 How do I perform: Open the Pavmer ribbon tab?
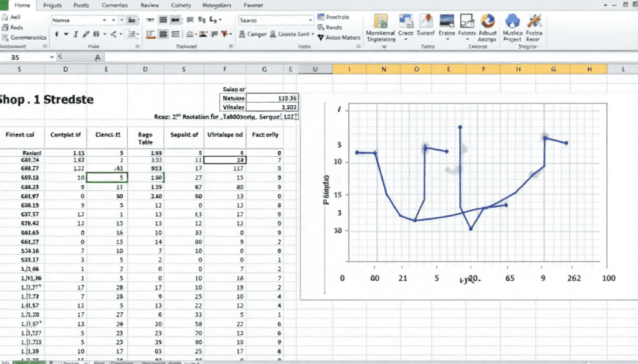tap(252, 6)
